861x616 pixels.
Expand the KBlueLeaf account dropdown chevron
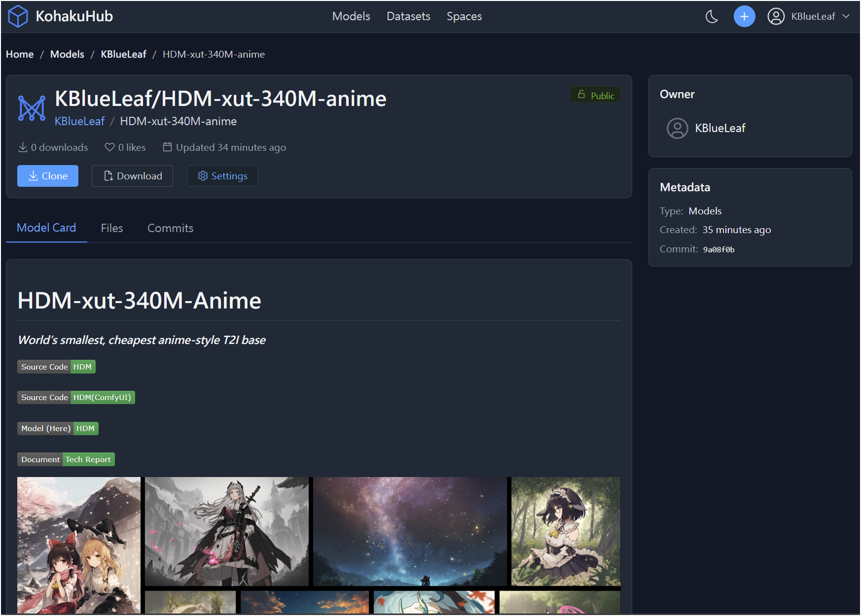[x=846, y=16]
